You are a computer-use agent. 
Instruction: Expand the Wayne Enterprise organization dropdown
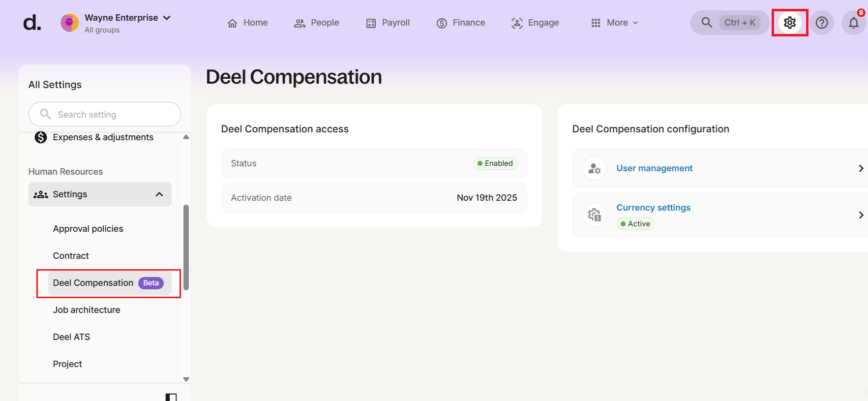point(167,18)
